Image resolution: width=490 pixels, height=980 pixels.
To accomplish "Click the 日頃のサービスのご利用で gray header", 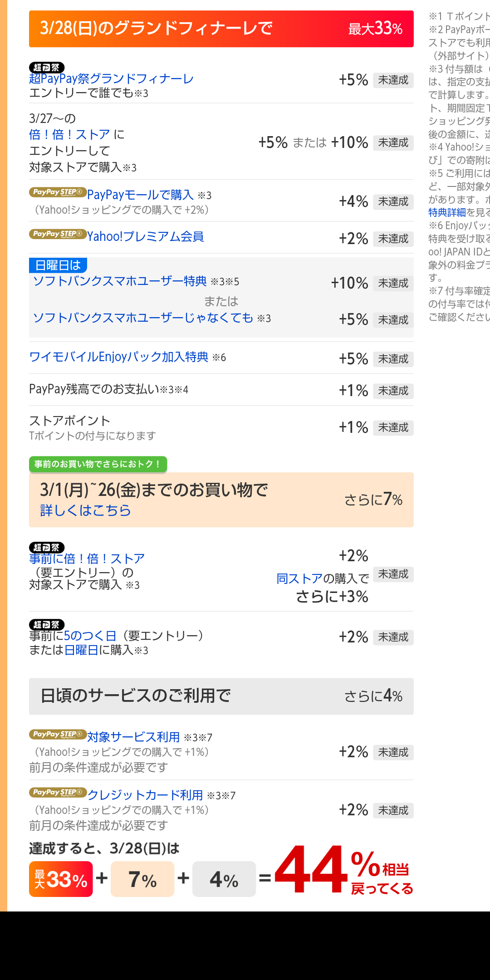I will click(x=221, y=696).
